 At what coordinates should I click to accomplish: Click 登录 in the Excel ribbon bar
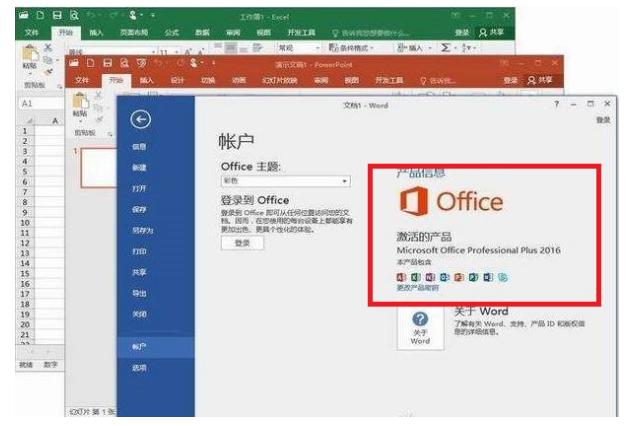coord(462,32)
